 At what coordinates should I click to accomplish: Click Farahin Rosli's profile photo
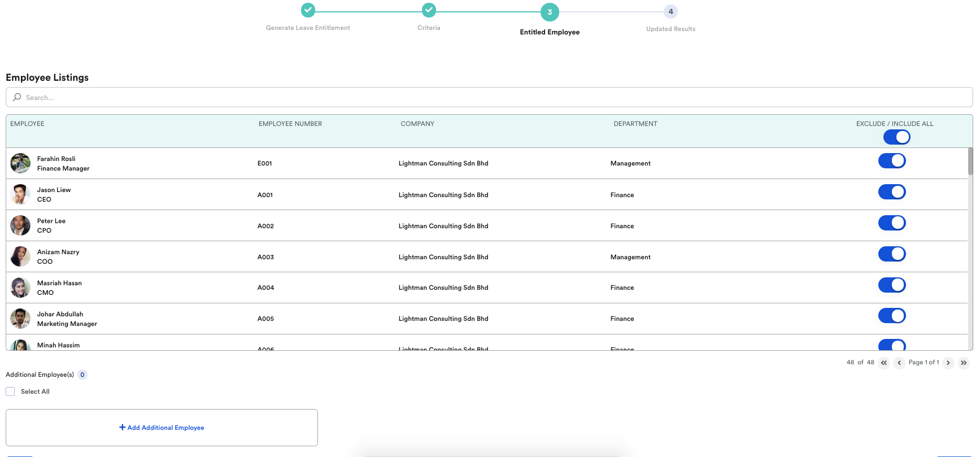(20, 163)
